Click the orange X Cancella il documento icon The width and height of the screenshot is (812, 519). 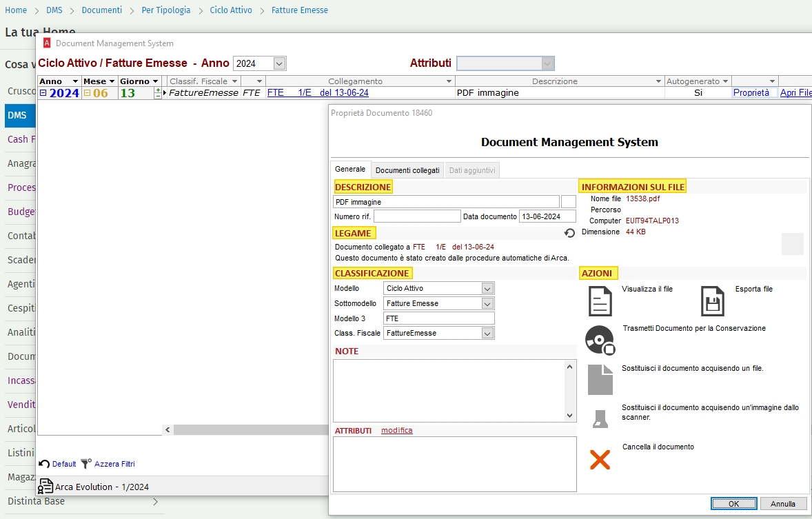[x=600, y=460]
